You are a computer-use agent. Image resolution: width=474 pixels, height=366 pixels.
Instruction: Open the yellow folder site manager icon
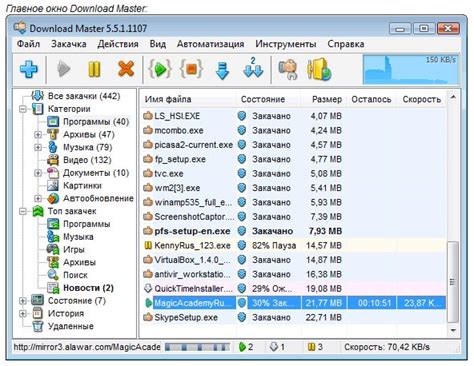[x=319, y=69]
